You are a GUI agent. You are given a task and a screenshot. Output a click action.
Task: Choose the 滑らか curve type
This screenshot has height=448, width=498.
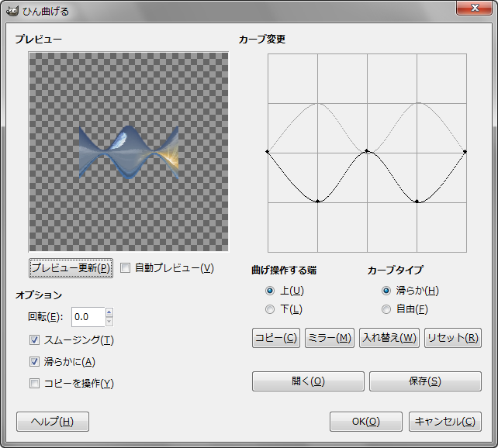386,291
